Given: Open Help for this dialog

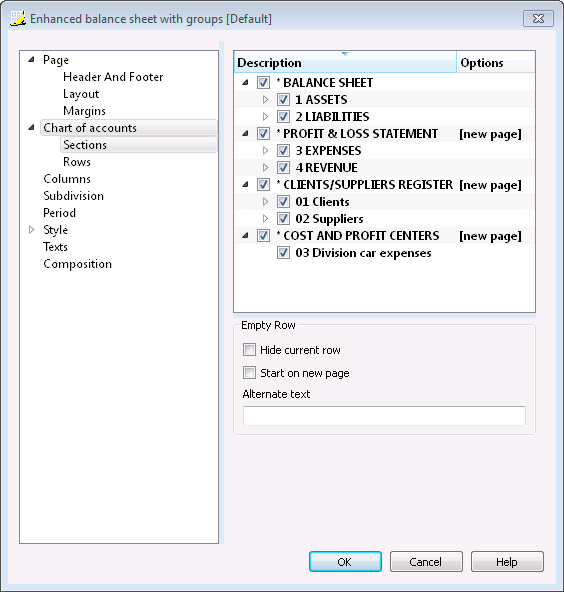Looking at the screenshot, I should pos(507,562).
